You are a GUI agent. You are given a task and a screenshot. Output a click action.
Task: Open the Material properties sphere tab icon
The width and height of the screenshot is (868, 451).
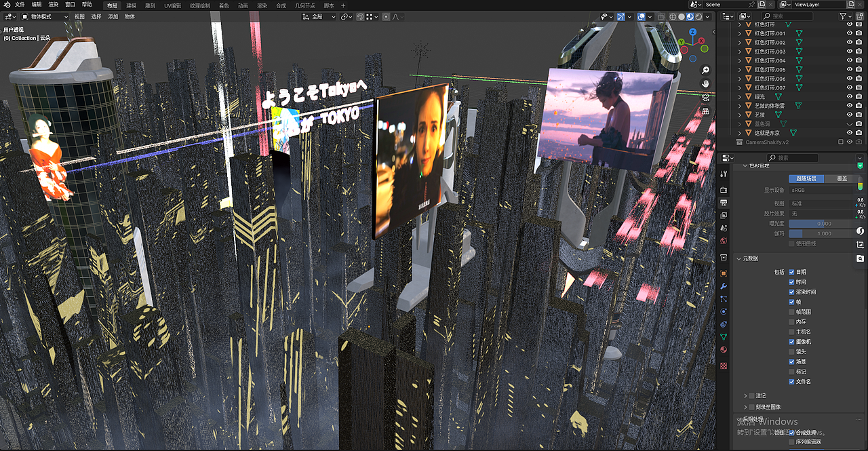(x=724, y=350)
